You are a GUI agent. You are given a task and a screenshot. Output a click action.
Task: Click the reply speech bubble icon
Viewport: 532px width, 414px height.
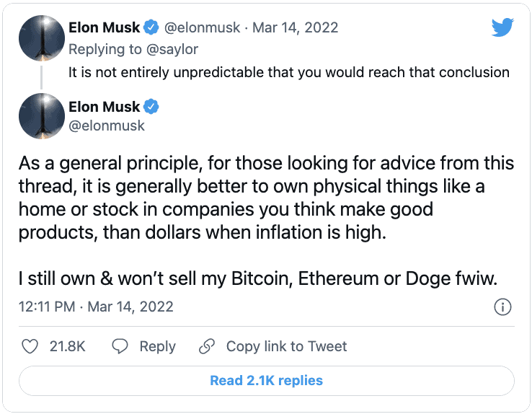tap(121, 346)
